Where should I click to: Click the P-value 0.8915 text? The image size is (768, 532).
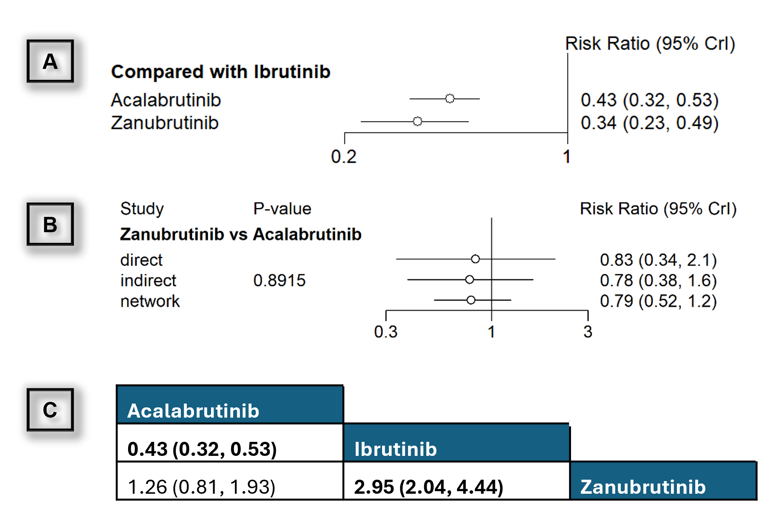click(x=279, y=281)
